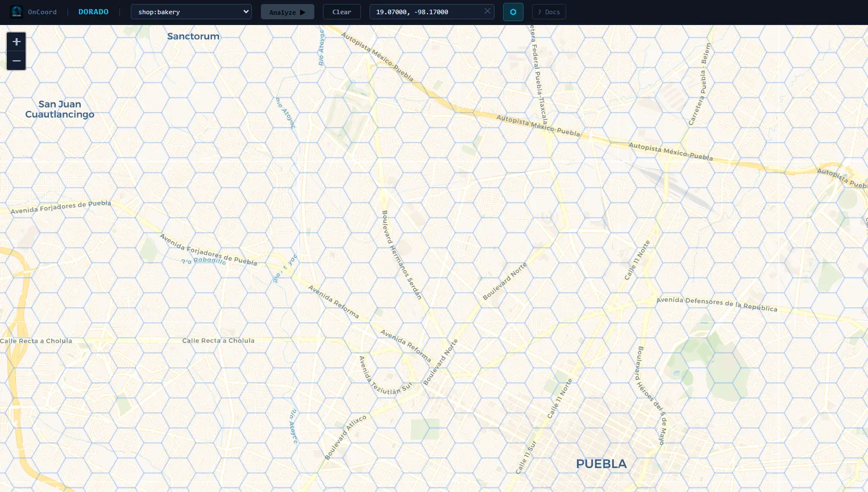Click the Avenida Defensores de la República label
868x492 pixels.
click(x=716, y=304)
